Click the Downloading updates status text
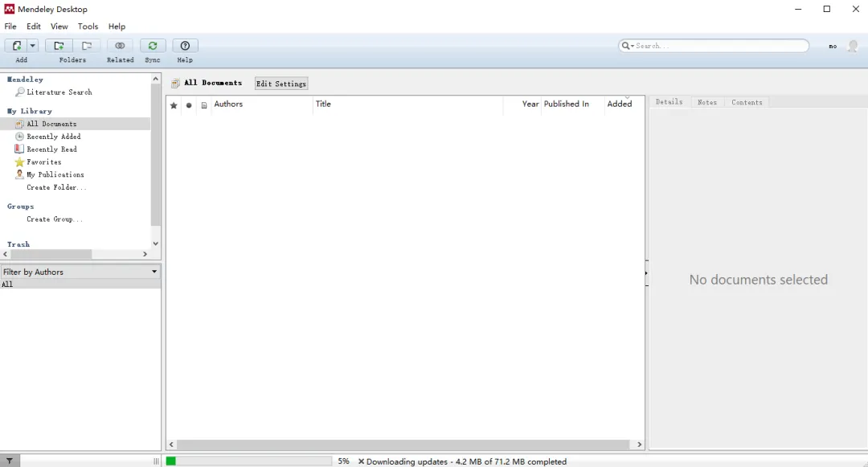 pyautogui.click(x=467, y=461)
